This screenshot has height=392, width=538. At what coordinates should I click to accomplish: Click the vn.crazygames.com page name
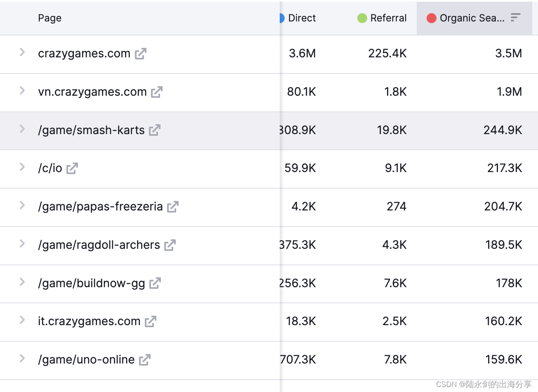point(92,92)
